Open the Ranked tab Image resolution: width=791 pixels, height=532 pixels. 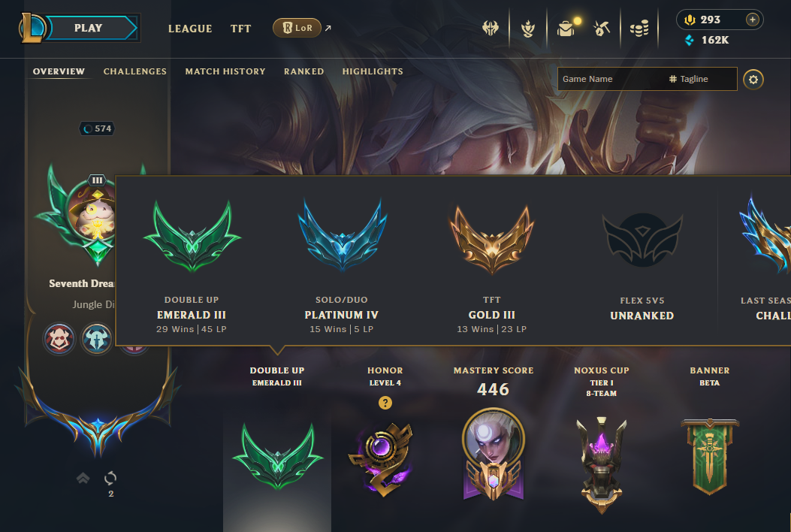point(303,71)
